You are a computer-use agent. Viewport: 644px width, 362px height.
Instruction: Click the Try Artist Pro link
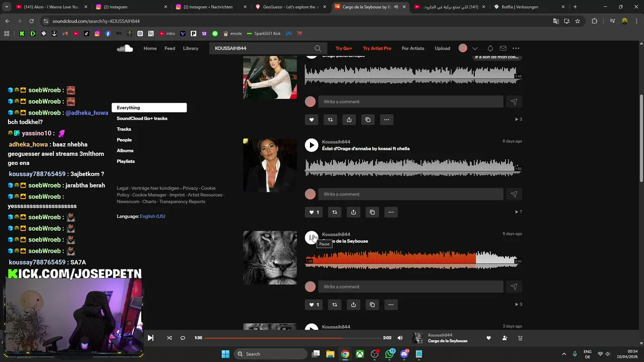pos(377,48)
